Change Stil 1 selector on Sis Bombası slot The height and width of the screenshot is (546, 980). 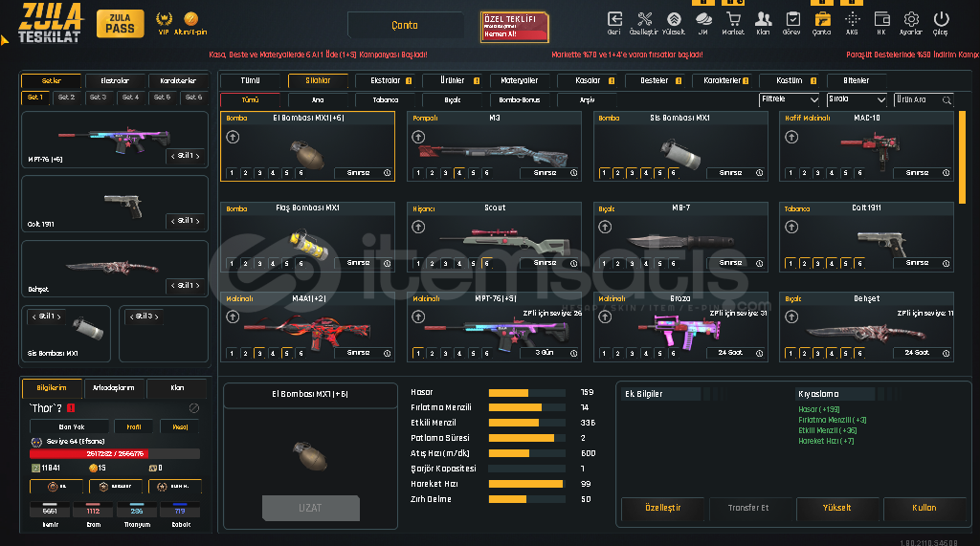47,317
